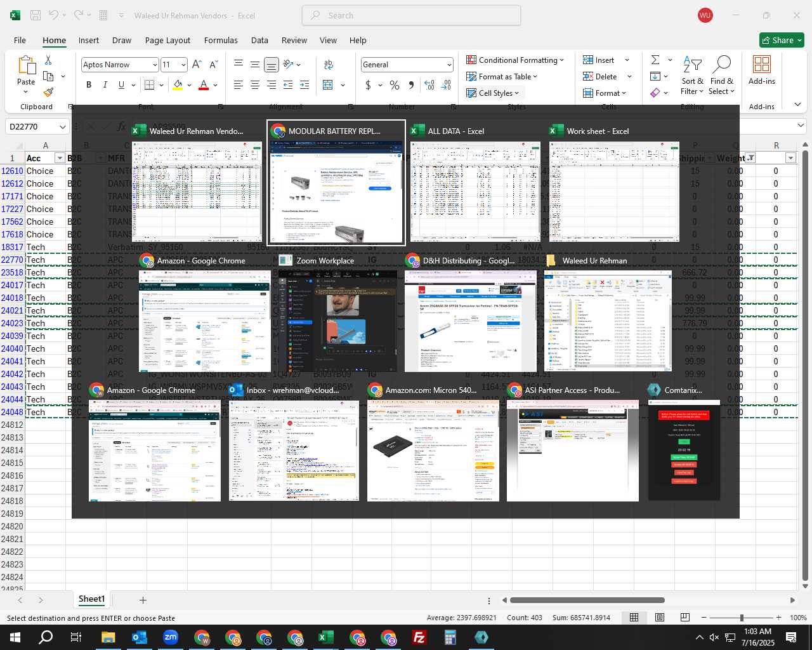The height and width of the screenshot is (650, 812).
Task: Switch to the Review tab
Action: click(x=294, y=40)
